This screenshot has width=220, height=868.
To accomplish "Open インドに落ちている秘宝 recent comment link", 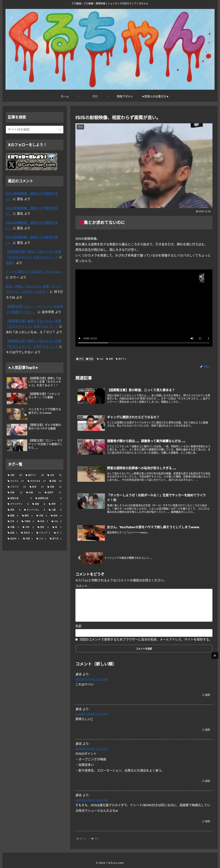I will click(33, 272).
